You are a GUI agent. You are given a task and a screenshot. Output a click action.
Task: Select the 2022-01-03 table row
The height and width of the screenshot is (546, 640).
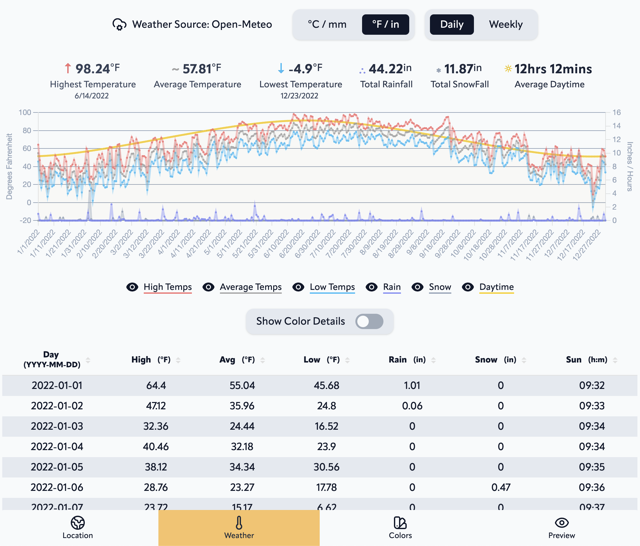(x=320, y=426)
